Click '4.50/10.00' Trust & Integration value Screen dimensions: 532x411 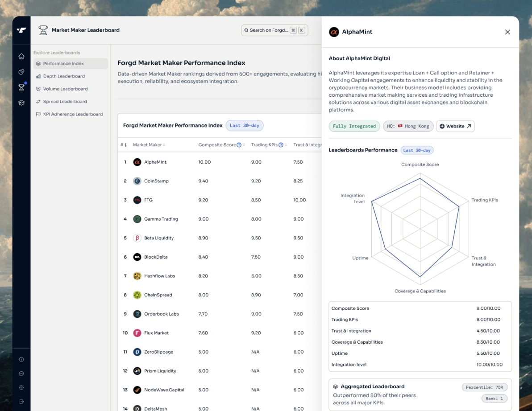click(488, 331)
